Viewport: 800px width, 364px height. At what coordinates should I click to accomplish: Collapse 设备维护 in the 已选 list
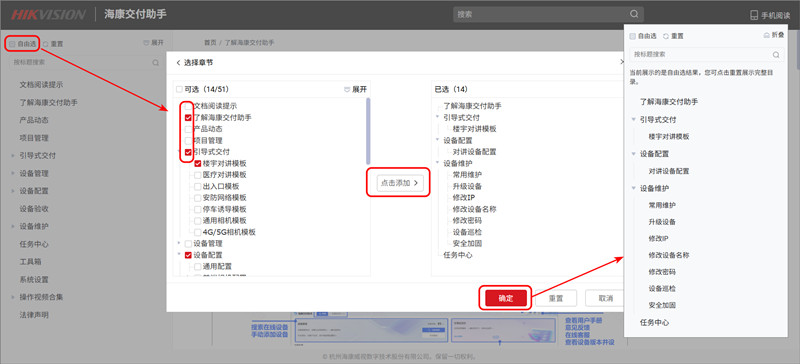point(437,163)
